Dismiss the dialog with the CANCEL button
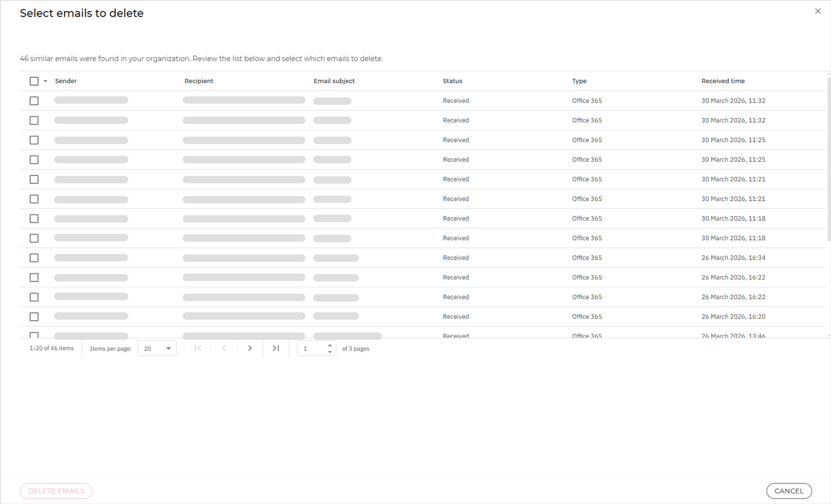This screenshot has width=831, height=504. click(789, 491)
